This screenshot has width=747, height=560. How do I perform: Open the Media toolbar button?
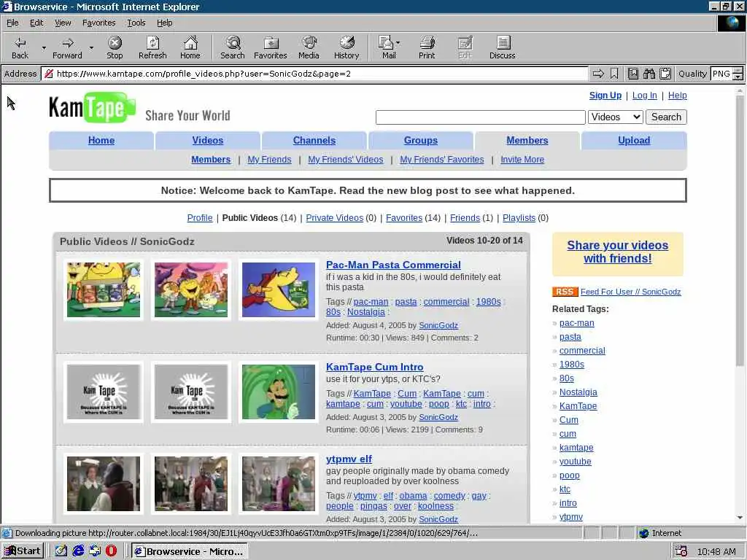pyautogui.click(x=309, y=47)
